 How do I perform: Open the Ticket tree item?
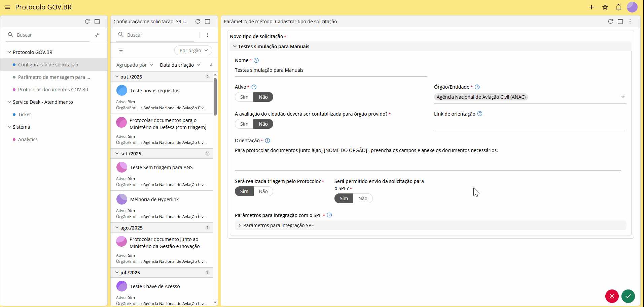click(x=54, y=115)
